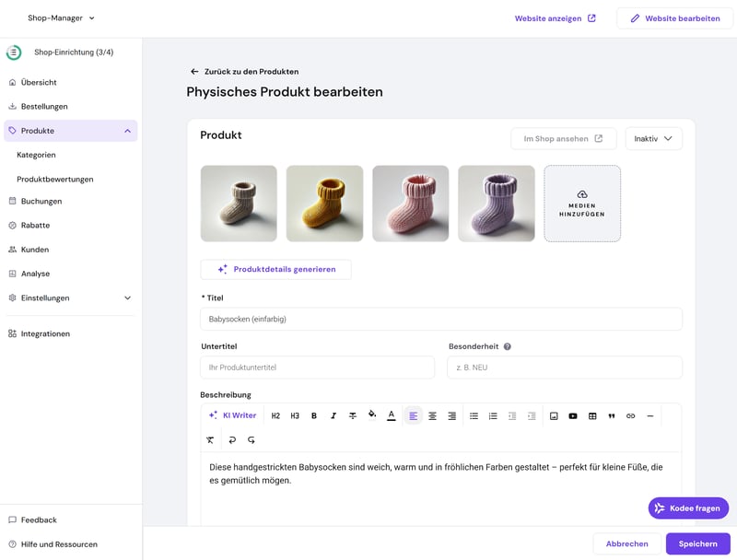Open Kategorien under Produkte
Screen dimensions: 737x560
tap(37, 155)
